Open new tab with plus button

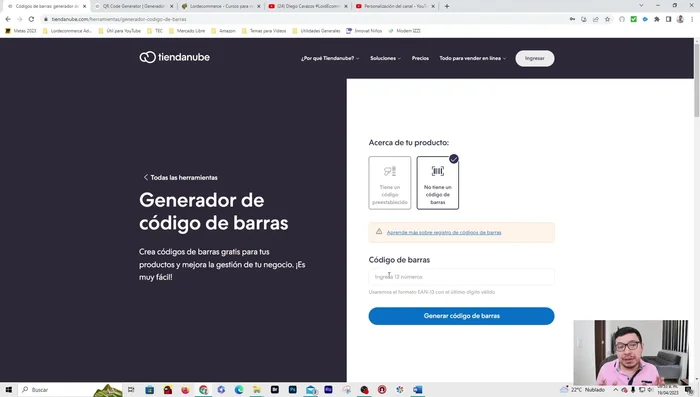(447, 6)
